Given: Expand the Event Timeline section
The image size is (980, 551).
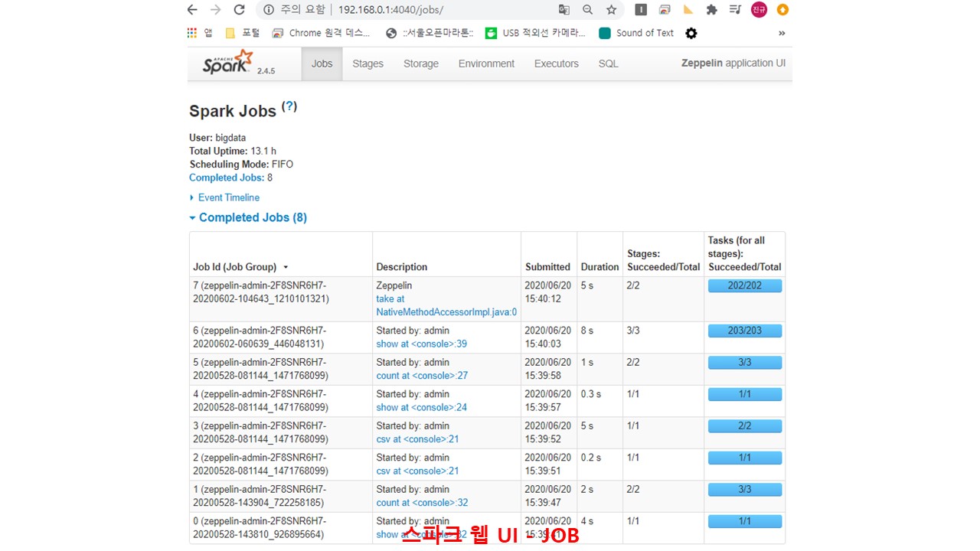Looking at the screenshot, I should tap(224, 197).
